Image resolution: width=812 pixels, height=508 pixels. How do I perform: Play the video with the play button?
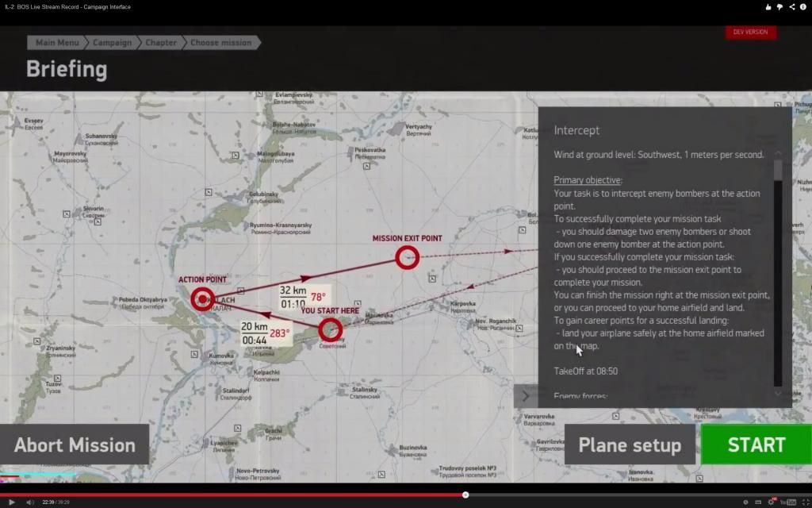[12, 502]
